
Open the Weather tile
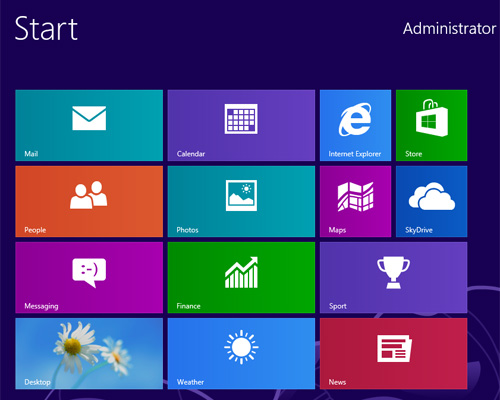point(241,353)
